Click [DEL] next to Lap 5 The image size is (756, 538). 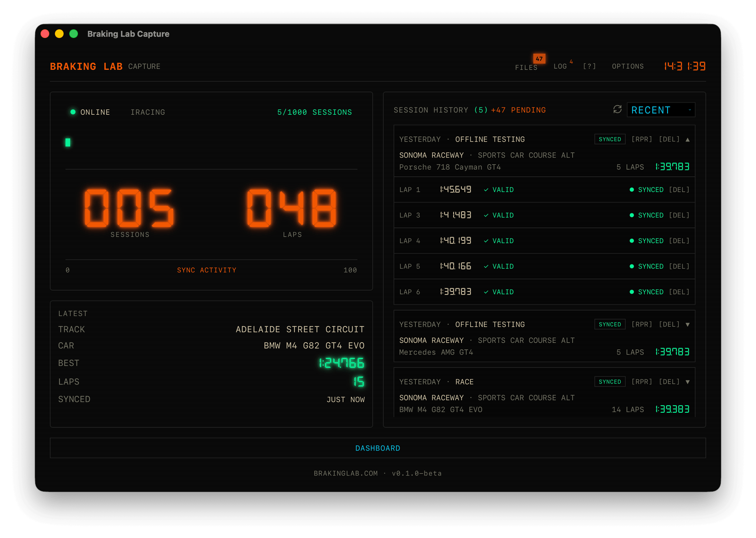[679, 266]
